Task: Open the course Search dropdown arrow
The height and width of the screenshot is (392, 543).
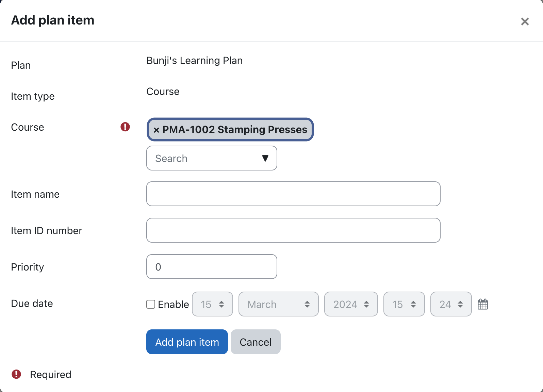Action: [x=265, y=158]
